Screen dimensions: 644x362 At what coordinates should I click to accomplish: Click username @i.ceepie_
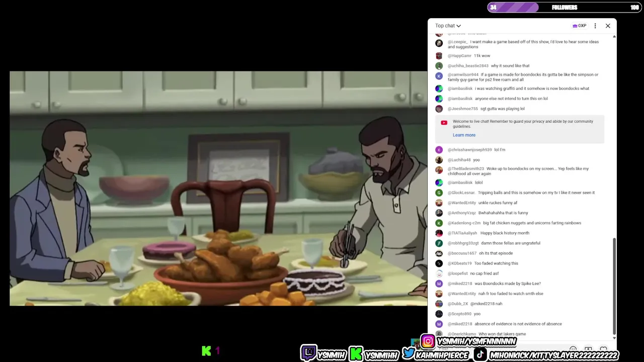458,42
